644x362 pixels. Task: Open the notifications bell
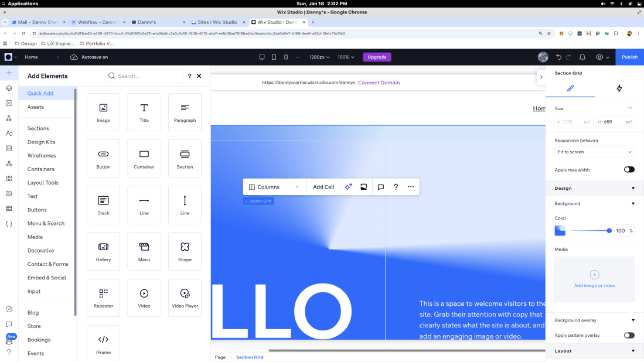pyautogui.click(x=582, y=57)
